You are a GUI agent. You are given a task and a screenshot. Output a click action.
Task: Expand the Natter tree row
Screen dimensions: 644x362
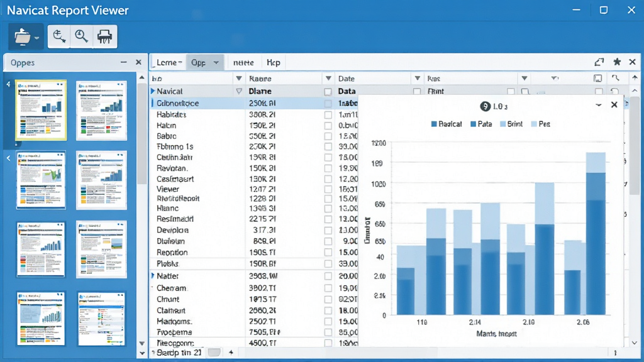click(153, 276)
